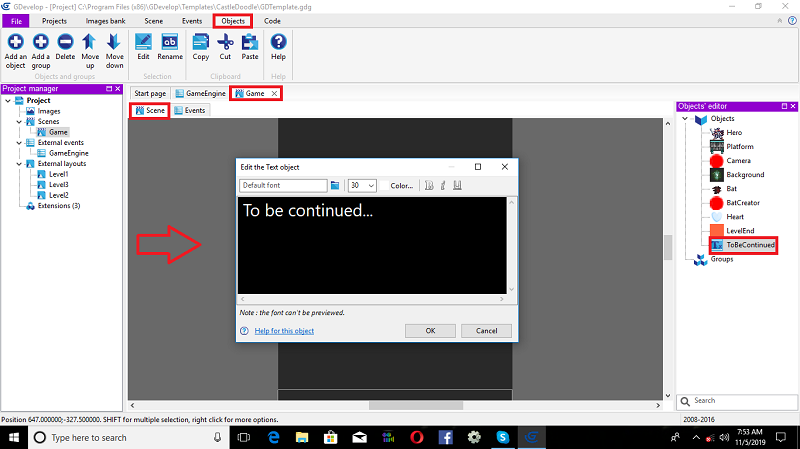
Task: Click the Add a group icon
Action: 41,42
